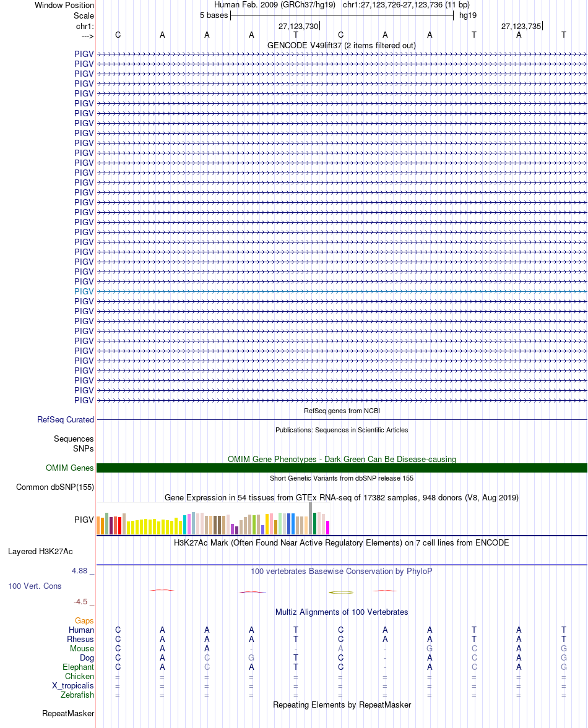The image size is (588, 728).
Task: Select the Mouse species row label
Action: [82, 649]
